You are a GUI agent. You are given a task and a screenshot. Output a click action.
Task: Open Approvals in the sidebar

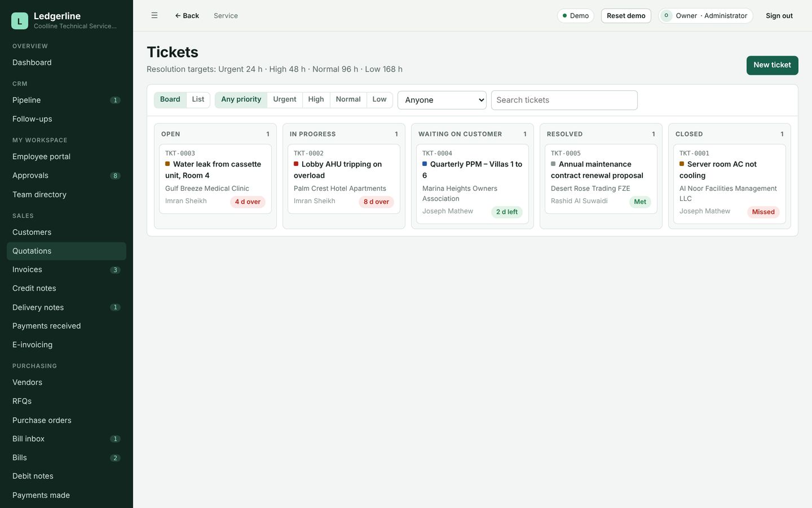pos(67,176)
